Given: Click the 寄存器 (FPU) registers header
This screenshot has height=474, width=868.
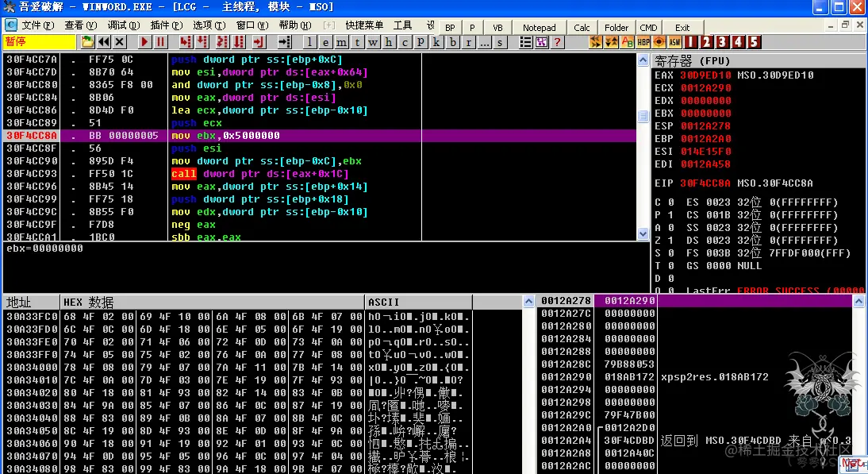Looking at the screenshot, I should click(759, 60).
